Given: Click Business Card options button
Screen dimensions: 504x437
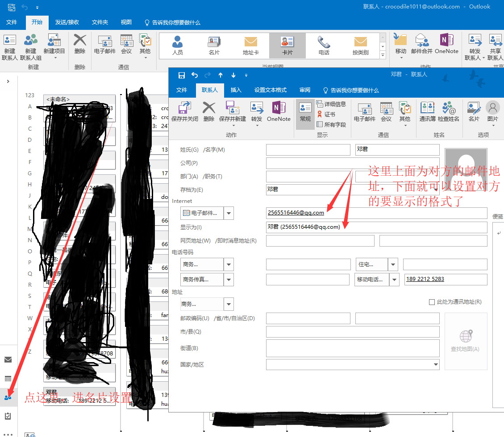Looking at the screenshot, I should (474, 111).
